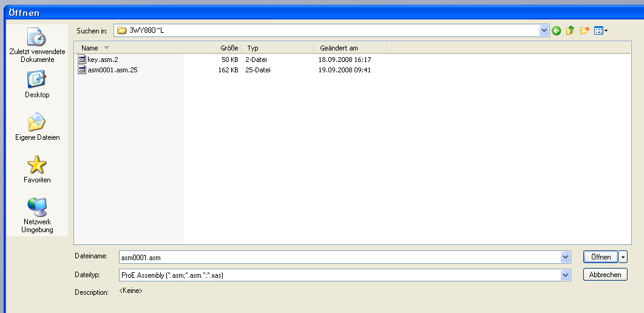Click the 25-Datei type cell

[257, 70]
